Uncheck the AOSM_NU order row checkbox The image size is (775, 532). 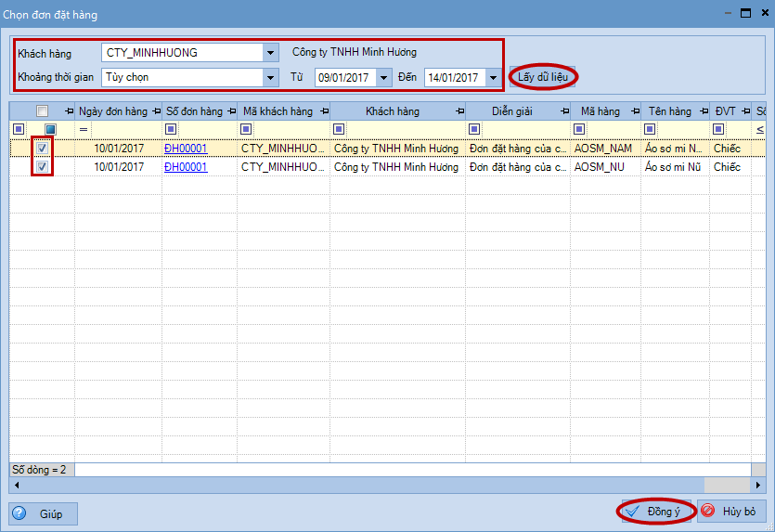(42, 167)
